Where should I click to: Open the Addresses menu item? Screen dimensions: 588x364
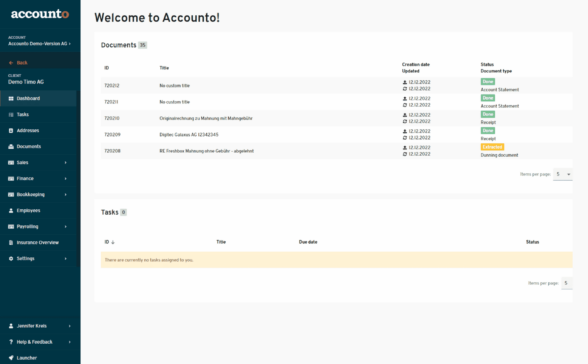(38, 130)
